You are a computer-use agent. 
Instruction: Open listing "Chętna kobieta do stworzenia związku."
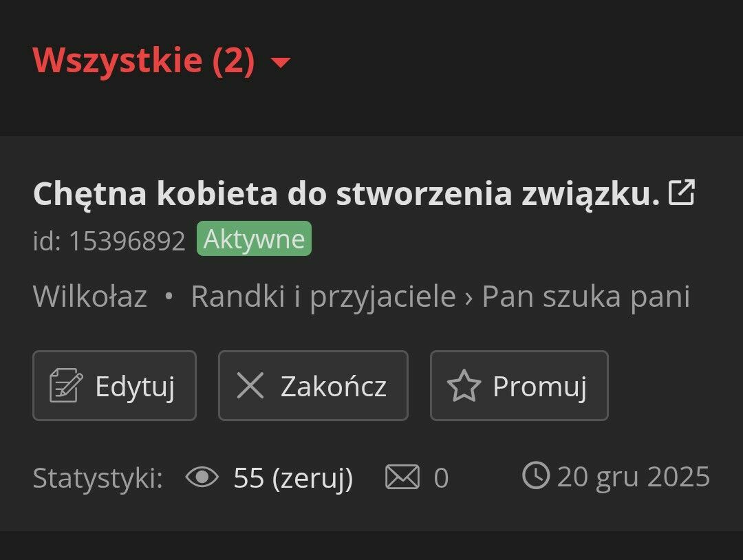point(346,194)
